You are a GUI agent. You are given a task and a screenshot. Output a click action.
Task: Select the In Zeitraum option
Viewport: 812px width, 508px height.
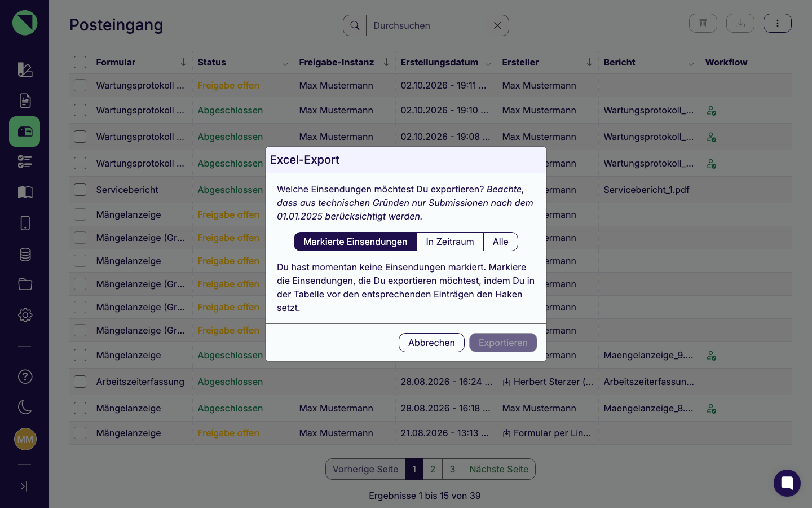(x=450, y=242)
